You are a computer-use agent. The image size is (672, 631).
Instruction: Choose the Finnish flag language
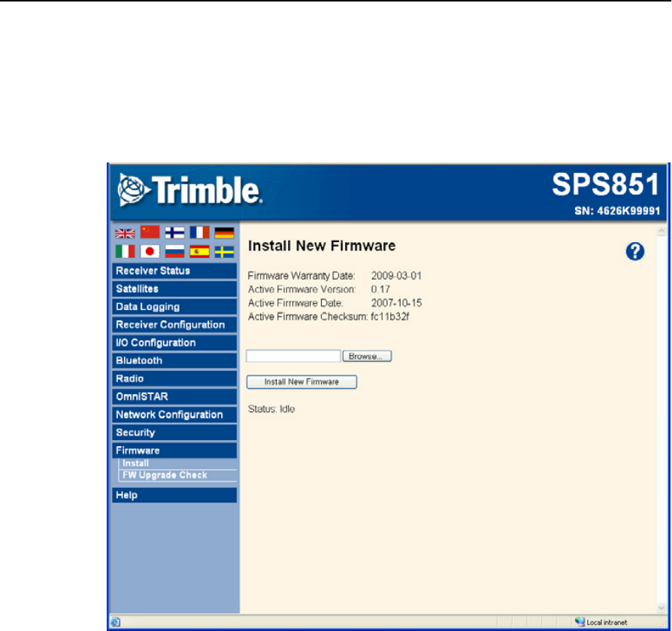(x=175, y=232)
